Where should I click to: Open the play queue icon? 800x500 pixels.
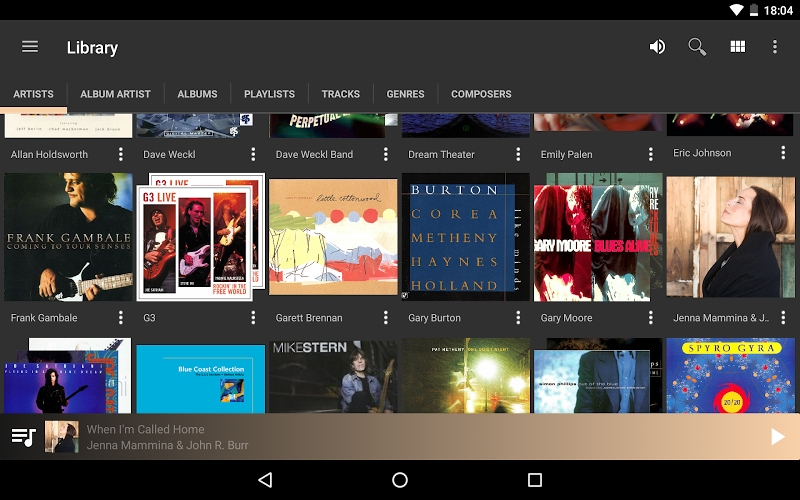23,437
